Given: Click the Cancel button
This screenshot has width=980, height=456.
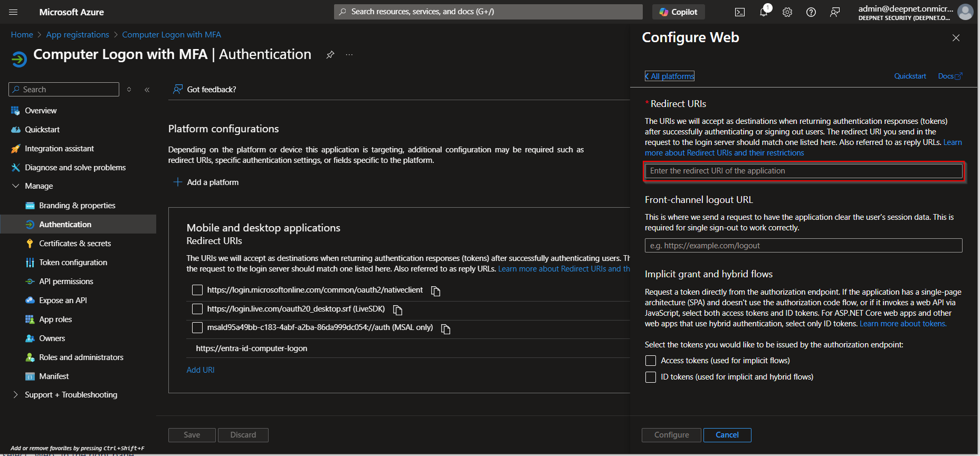Looking at the screenshot, I should pyautogui.click(x=727, y=435).
